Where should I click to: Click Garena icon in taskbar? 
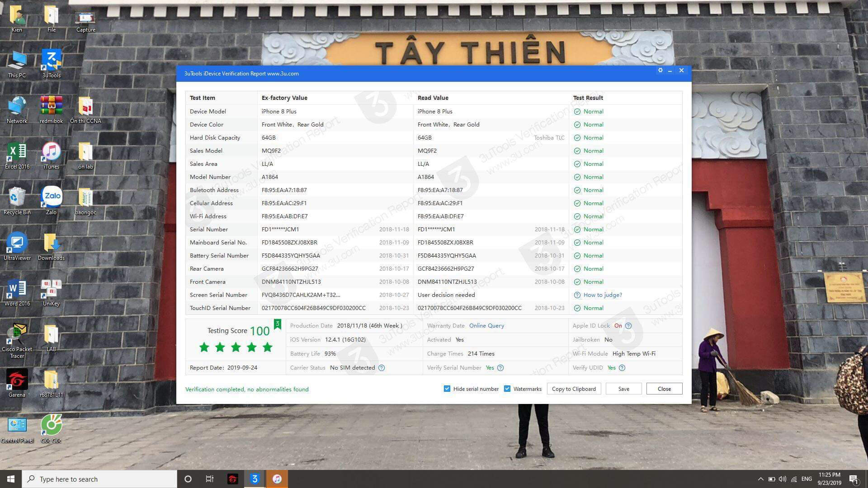pos(232,479)
